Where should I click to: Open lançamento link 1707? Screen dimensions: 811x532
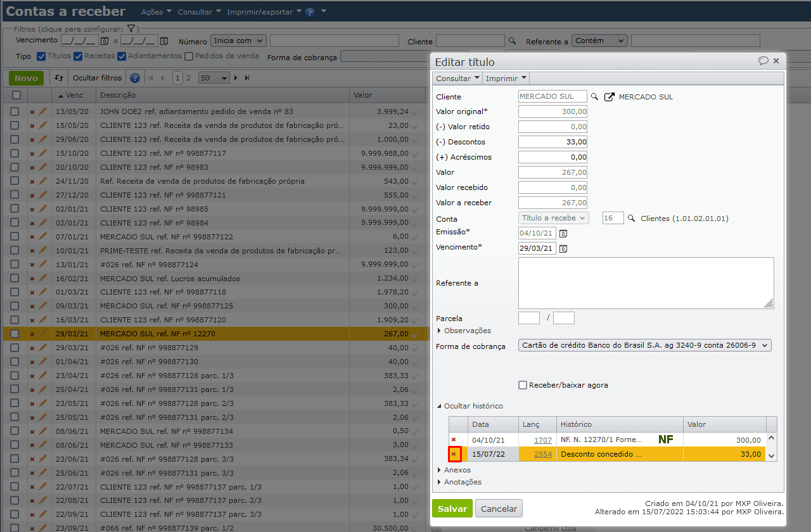tap(543, 440)
